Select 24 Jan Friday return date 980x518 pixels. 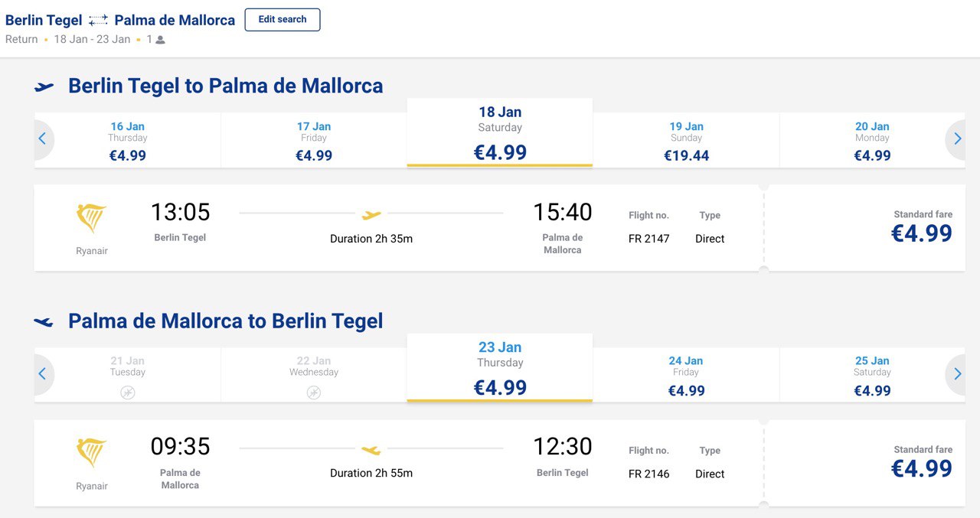click(x=686, y=375)
